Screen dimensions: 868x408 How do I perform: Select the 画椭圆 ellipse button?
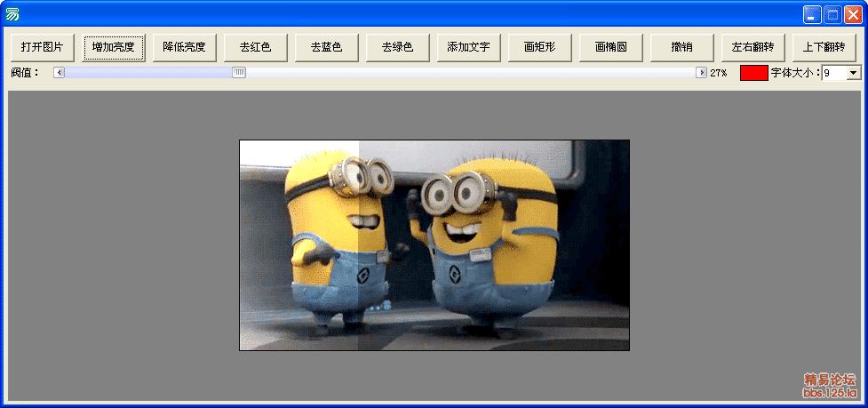pos(610,47)
